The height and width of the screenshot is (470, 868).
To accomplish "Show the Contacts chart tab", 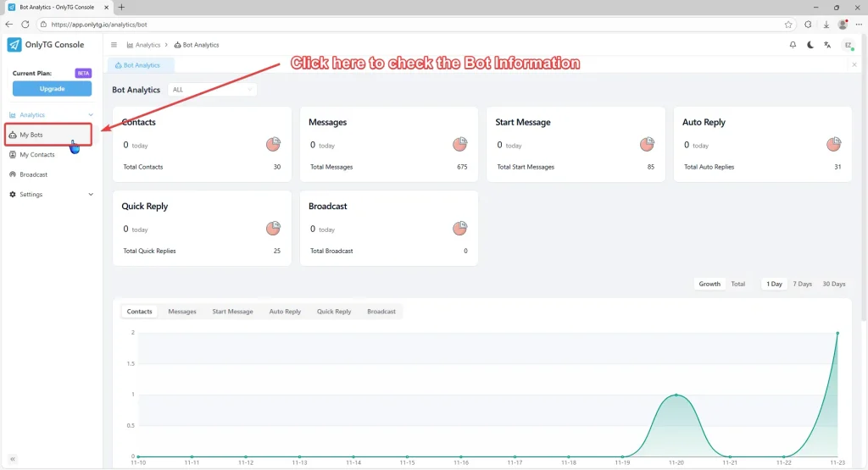I will coord(140,312).
